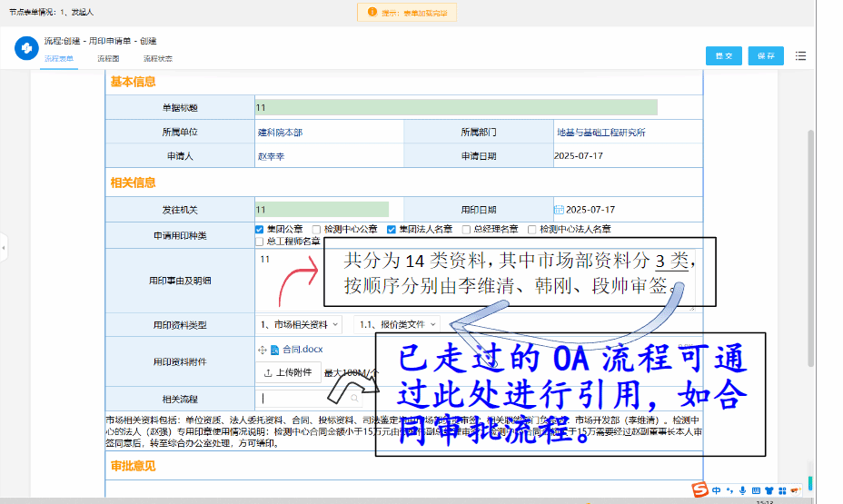The image size is (843, 504).
Task: Open the 1、市场相关资料 dropdown
Action: 298,324
